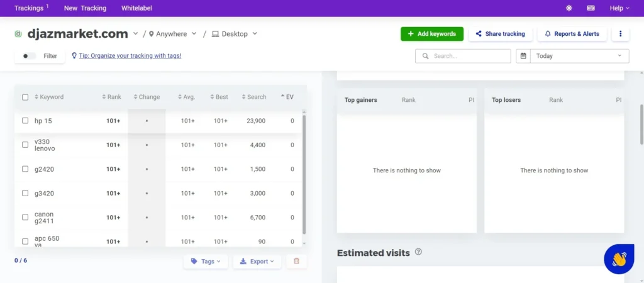
Task: Click into the keyword Search field
Action: point(469,56)
